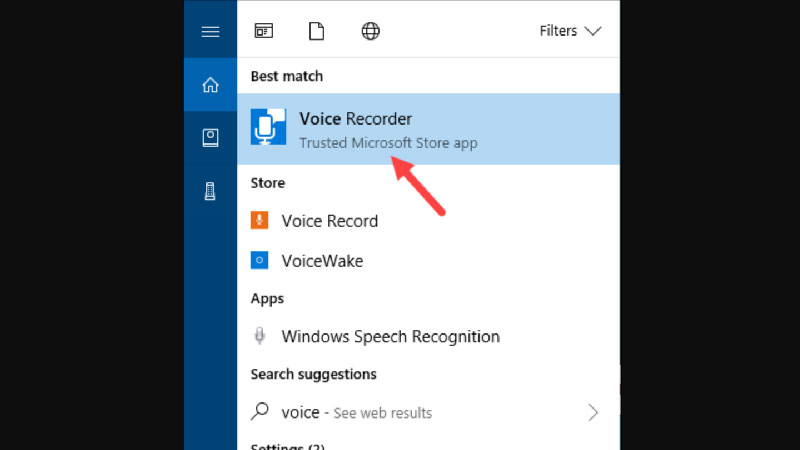800x450 pixels.
Task: Open the Notebook icon in the sidebar
Action: point(210,138)
